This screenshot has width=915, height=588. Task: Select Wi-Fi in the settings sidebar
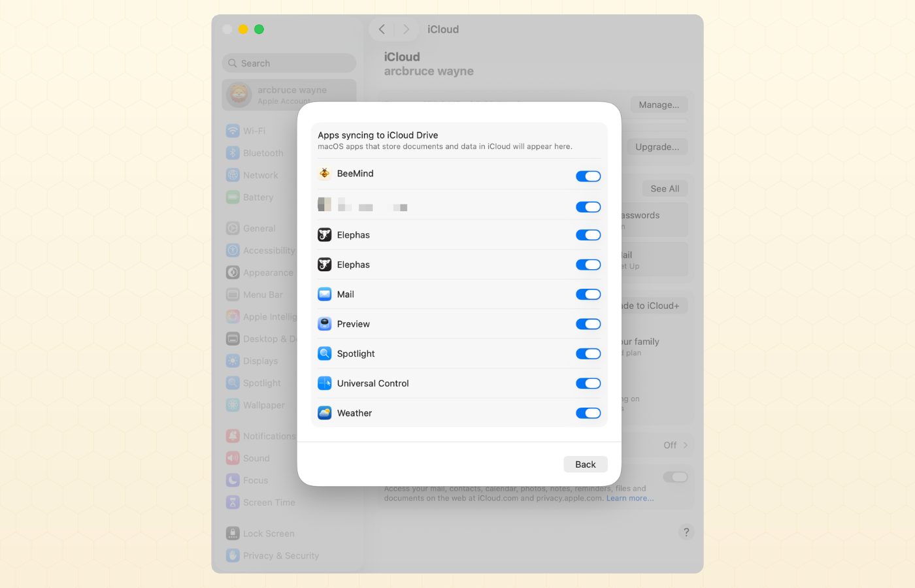pyautogui.click(x=289, y=131)
